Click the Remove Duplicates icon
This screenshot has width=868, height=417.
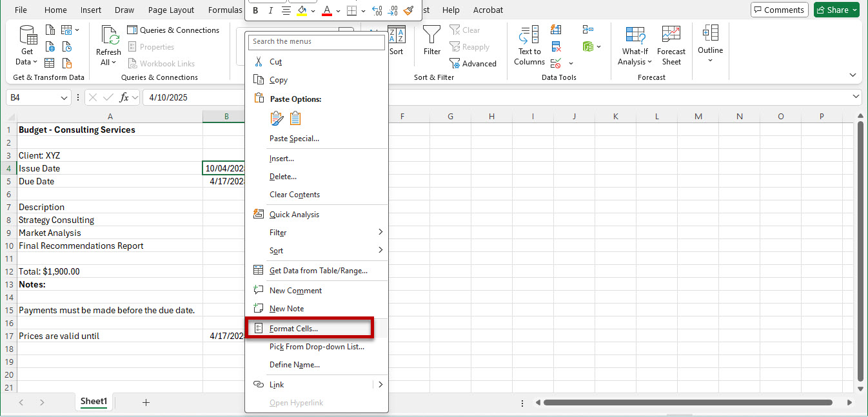tap(556, 46)
